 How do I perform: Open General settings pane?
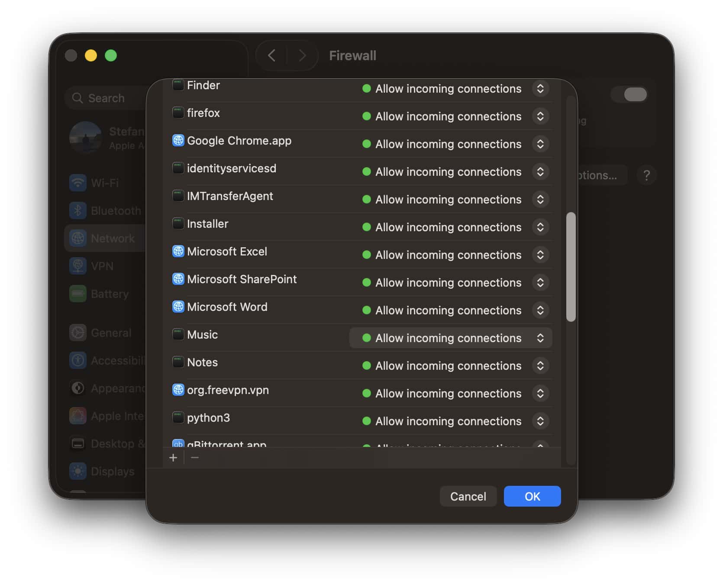pos(105,333)
